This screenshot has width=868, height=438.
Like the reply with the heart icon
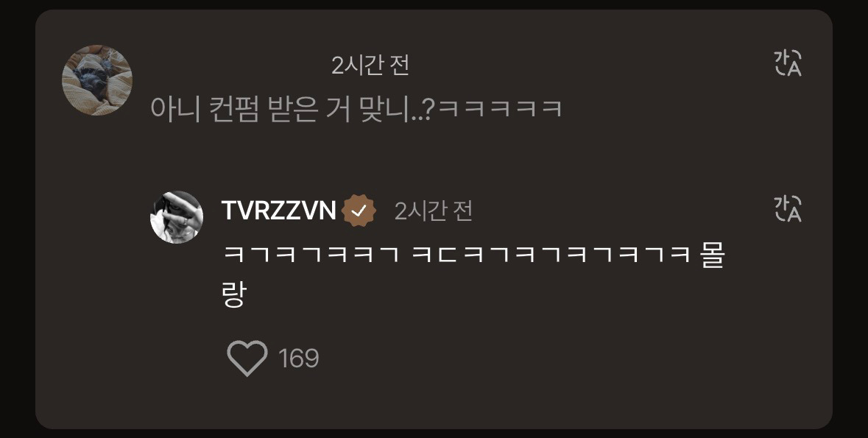click(247, 358)
